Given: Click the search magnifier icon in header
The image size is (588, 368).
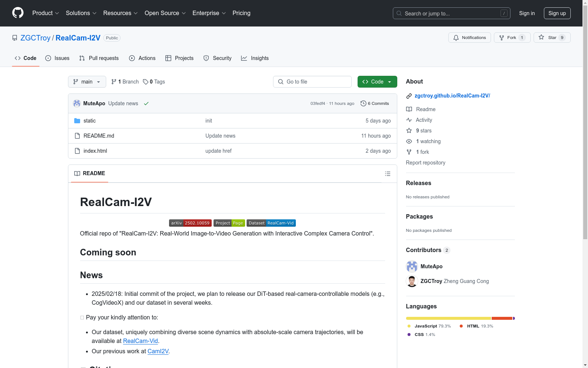Looking at the screenshot, I should click(399, 13).
